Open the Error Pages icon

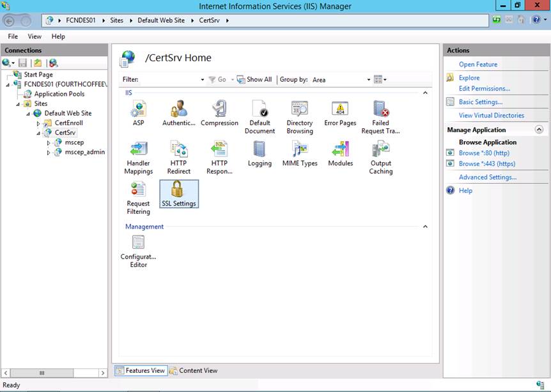click(x=340, y=113)
